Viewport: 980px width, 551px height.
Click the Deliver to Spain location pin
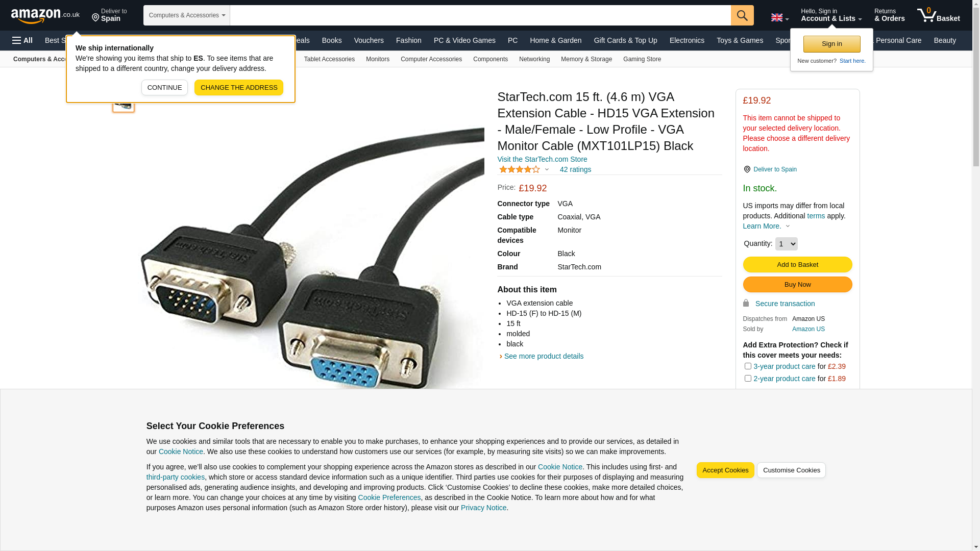(747, 169)
